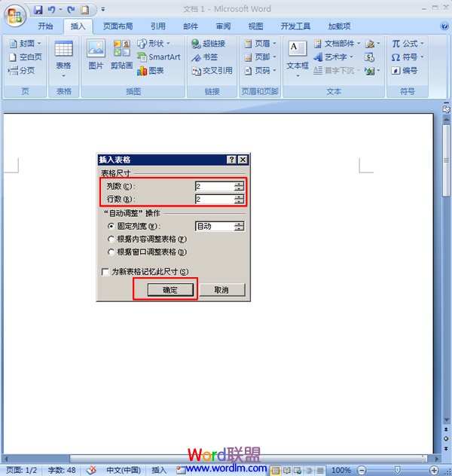The image size is (452, 476).
Task: Open the Page Number (页码) dropdown
Action: (261, 71)
